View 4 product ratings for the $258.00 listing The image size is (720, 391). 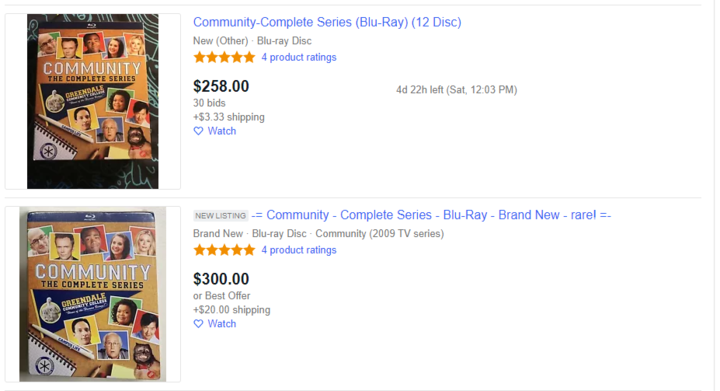pyautogui.click(x=299, y=57)
